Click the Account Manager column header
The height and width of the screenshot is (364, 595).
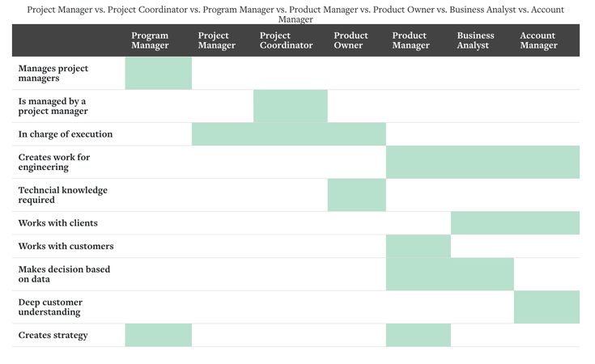click(x=538, y=40)
